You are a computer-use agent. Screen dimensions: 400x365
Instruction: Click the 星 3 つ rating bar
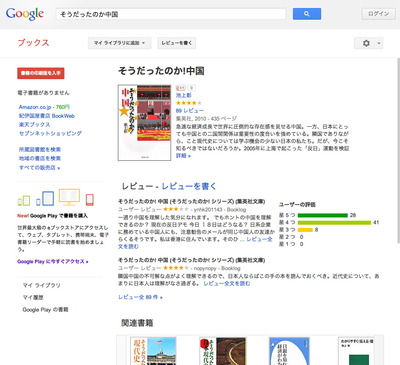click(305, 230)
